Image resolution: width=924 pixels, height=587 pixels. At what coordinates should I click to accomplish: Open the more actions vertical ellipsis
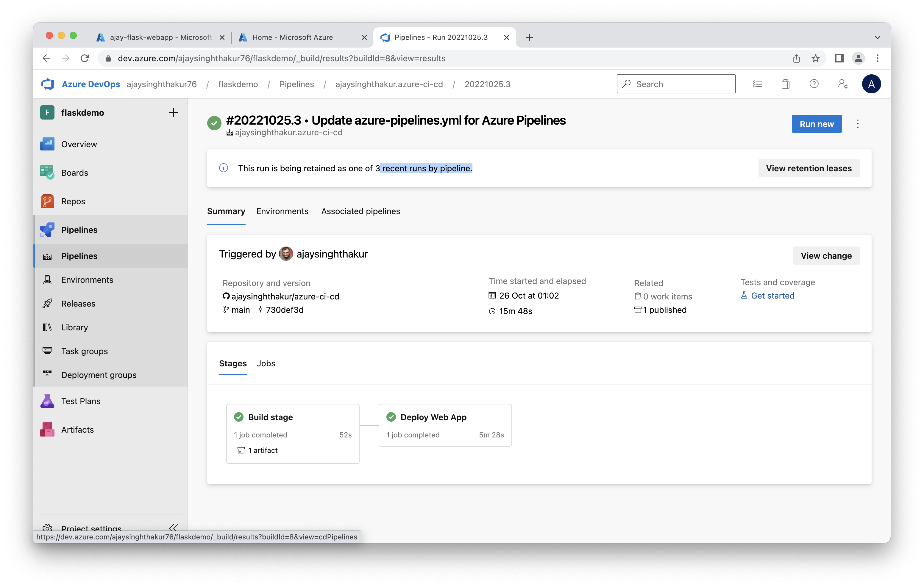tap(858, 124)
